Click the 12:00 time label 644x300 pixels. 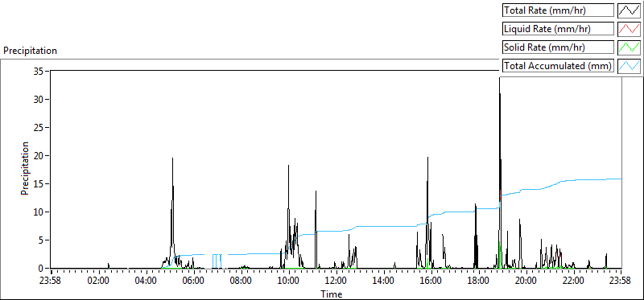[336, 282]
